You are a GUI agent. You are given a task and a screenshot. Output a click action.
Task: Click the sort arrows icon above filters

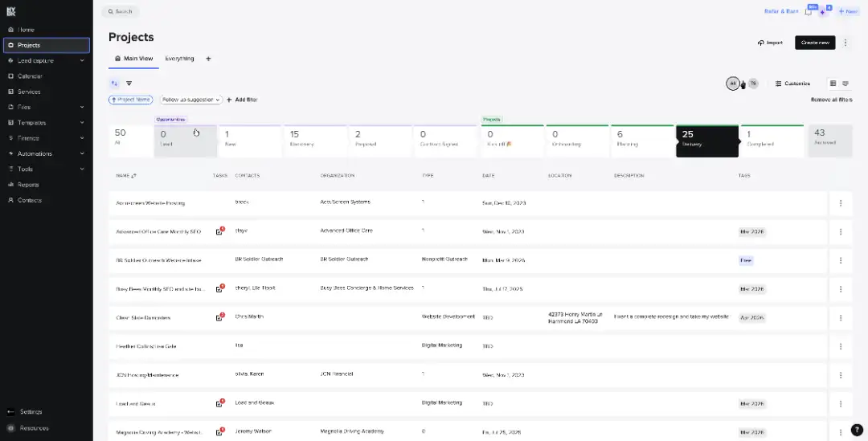[114, 84]
